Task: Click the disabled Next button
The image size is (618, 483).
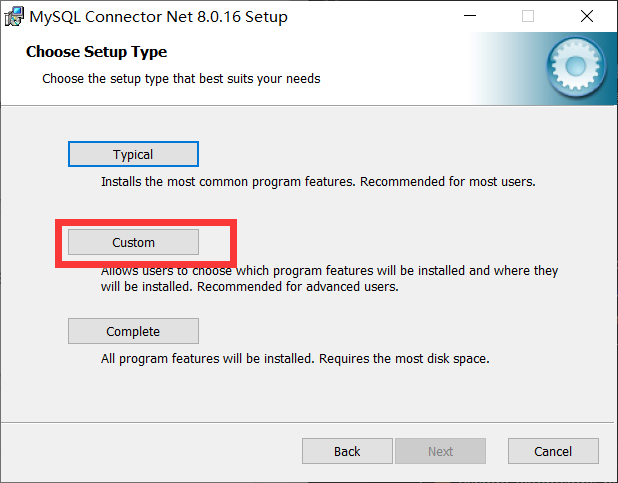Action: coord(440,451)
